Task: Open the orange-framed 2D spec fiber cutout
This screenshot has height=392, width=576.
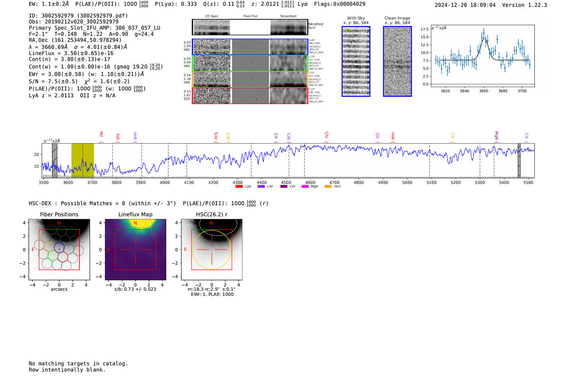Action: (211, 80)
